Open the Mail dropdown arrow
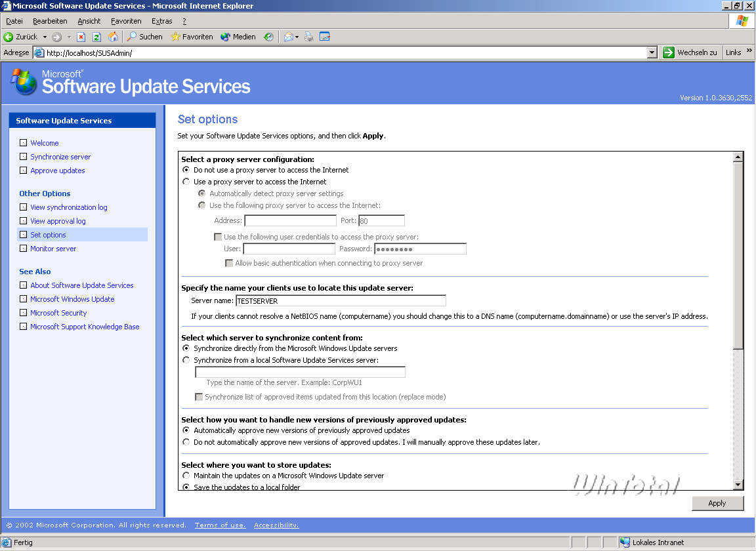 click(x=297, y=37)
